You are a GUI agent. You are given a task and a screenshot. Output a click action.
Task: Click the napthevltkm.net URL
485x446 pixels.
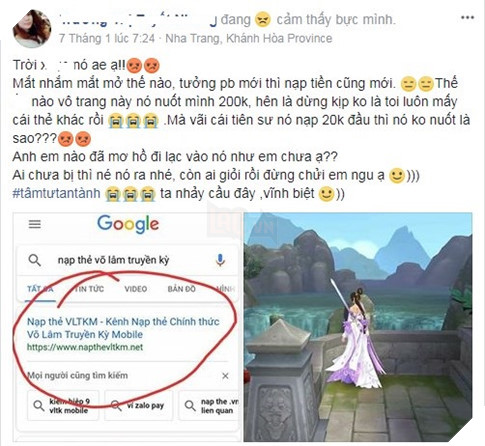tap(85, 347)
